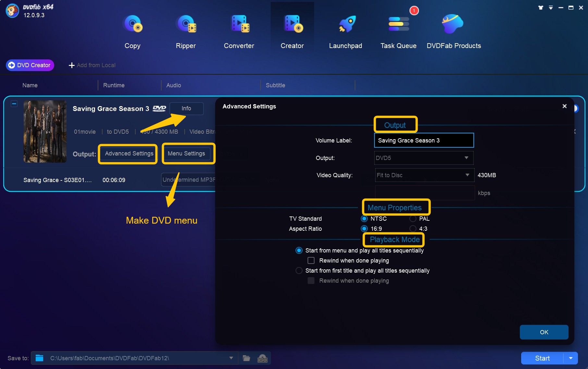Click the Name column header
Image resolution: width=588 pixels, height=369 pixels.
pyautogui.click(x=30, y=85)
